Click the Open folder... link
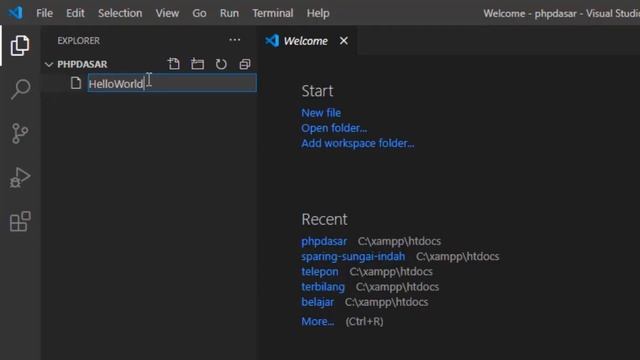Screen dimensions: 640x360 point(334,128)
